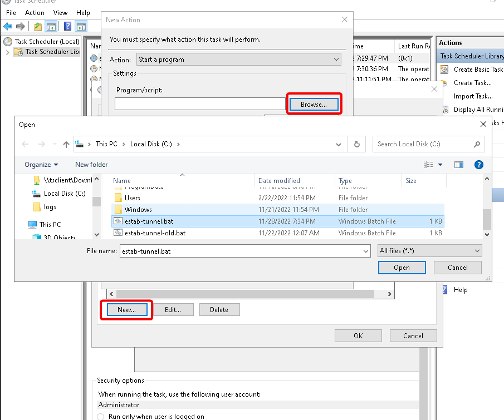Expand the Organize dropdown menu
Viewport: 504px width, 420px height.
41,165
